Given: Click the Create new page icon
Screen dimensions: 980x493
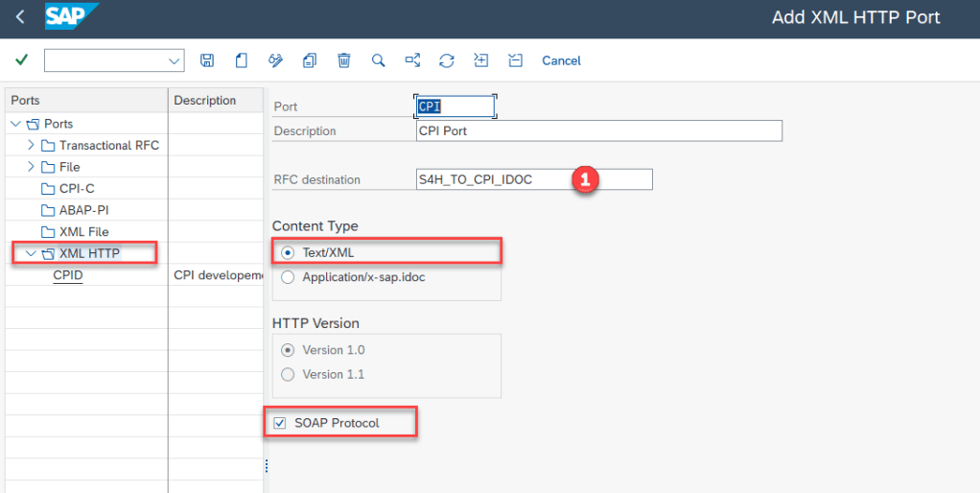Looking at the screenshot, I should coord(242,60).
